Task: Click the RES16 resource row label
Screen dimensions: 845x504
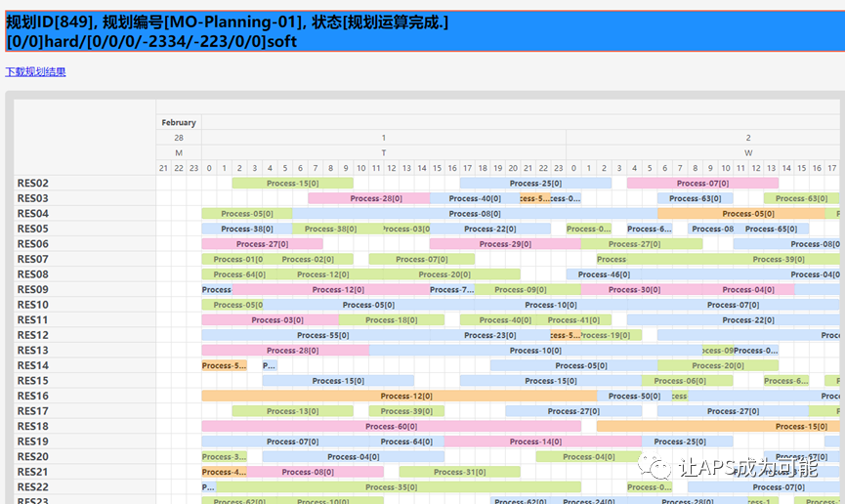Action: (x=33, y=396)
